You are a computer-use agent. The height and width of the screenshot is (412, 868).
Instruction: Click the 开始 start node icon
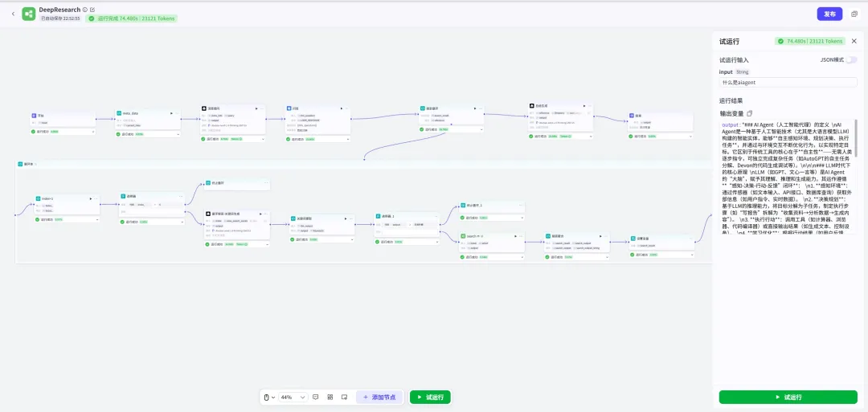34,116
